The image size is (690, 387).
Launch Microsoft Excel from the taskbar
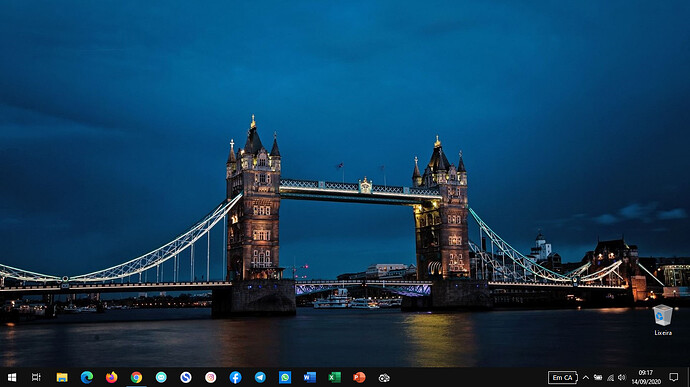(x=334, y=377)
